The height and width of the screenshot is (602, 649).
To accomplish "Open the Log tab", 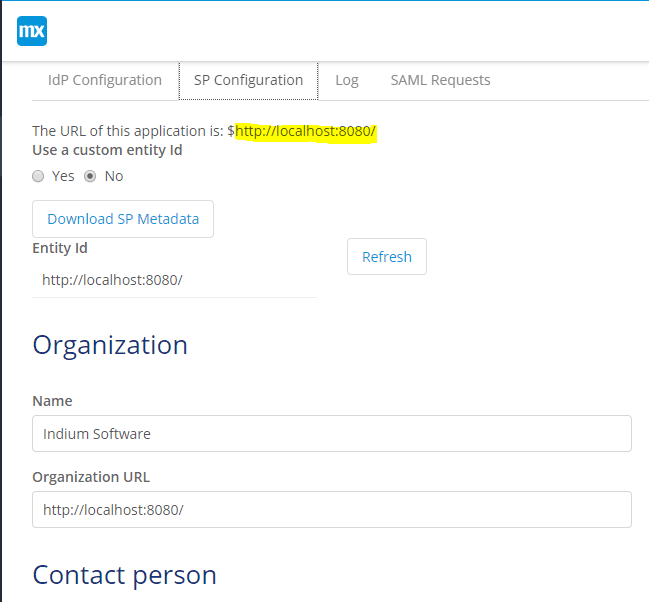I will (347, 80).
